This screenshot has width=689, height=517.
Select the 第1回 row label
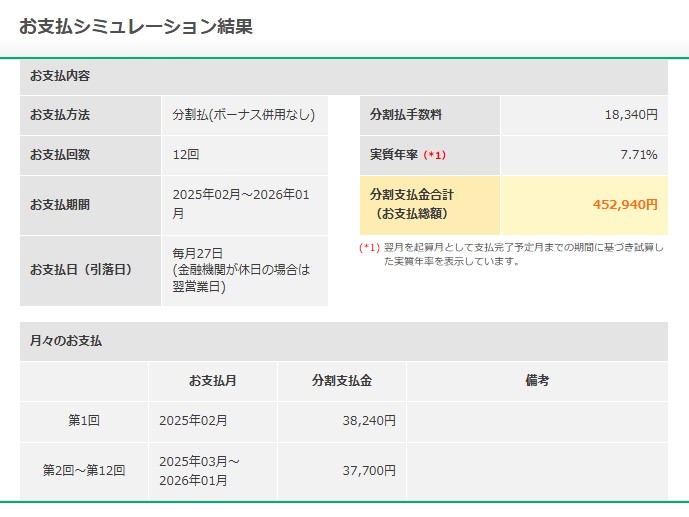(x=84, y=421)
